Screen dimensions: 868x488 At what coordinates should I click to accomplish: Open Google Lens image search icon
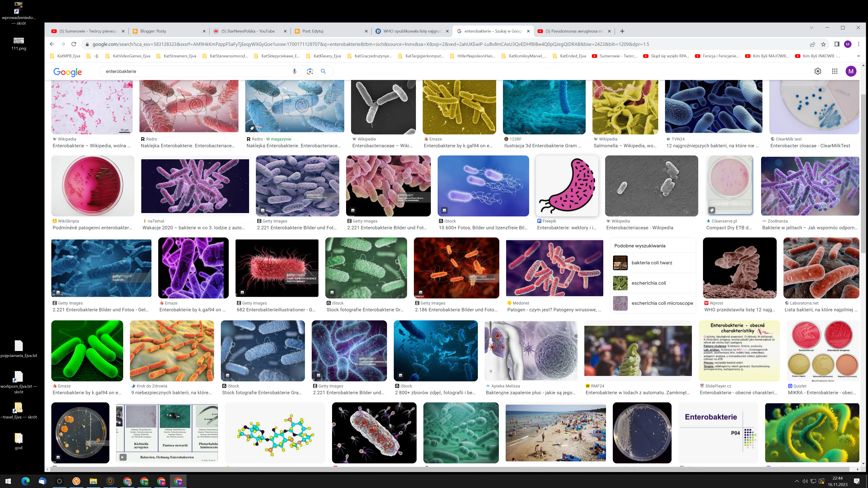[x=310, y=71]
